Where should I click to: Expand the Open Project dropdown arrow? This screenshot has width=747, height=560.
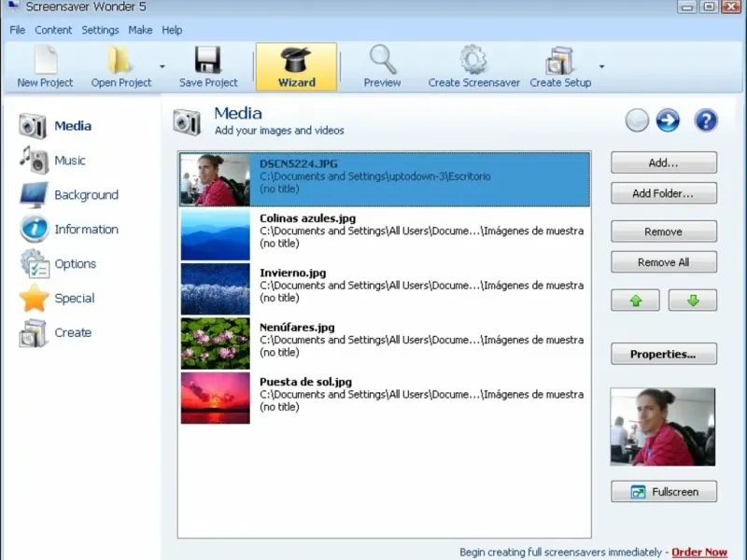[162, 66]
